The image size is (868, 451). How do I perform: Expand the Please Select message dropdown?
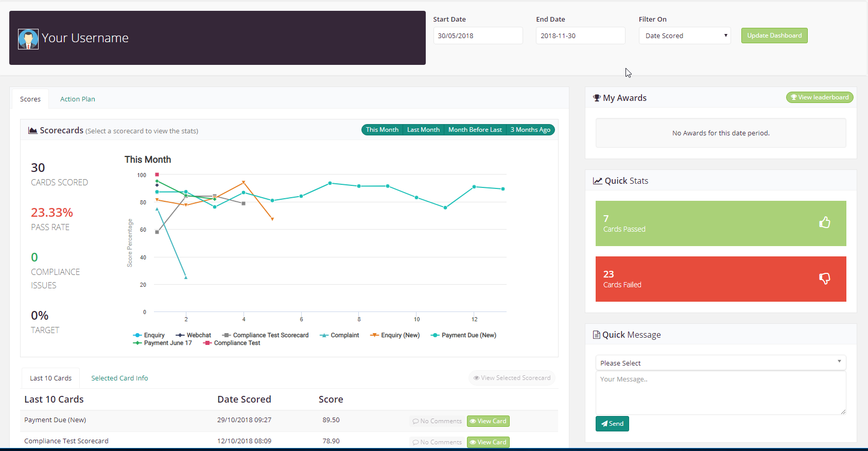pos(720,363)
